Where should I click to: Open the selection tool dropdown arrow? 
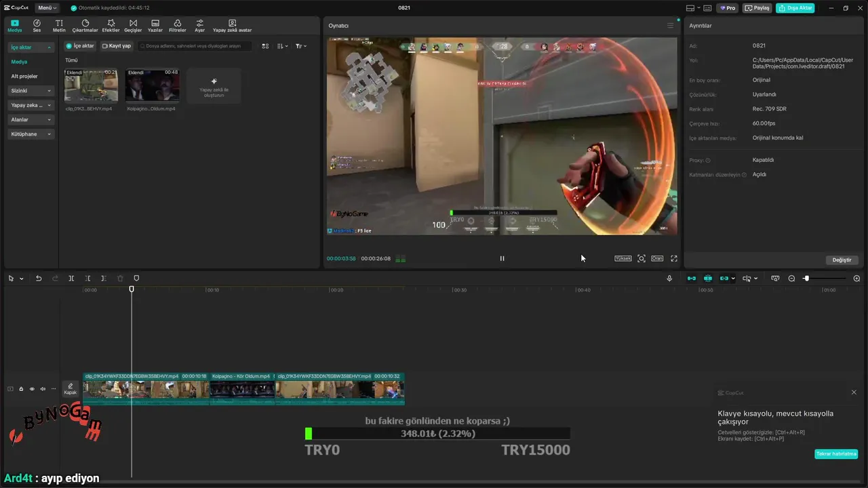[22, 279]
